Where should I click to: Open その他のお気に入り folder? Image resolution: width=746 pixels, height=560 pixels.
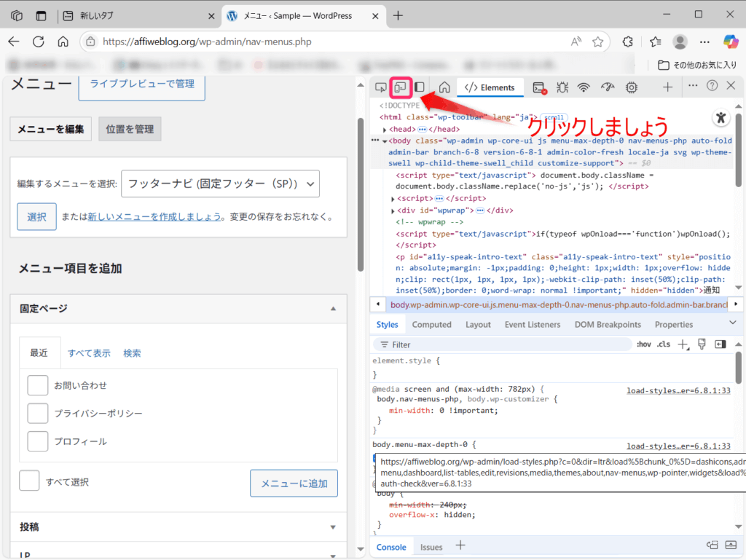697,65
